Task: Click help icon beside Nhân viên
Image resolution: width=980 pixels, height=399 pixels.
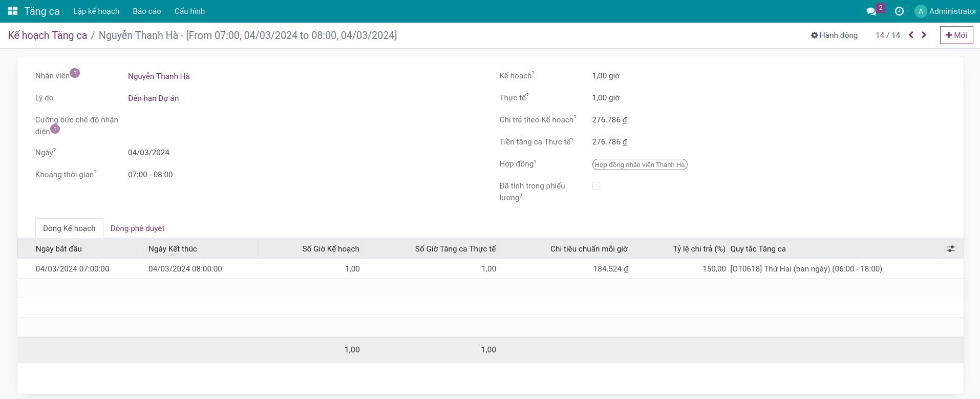Action: click(75, 73)
